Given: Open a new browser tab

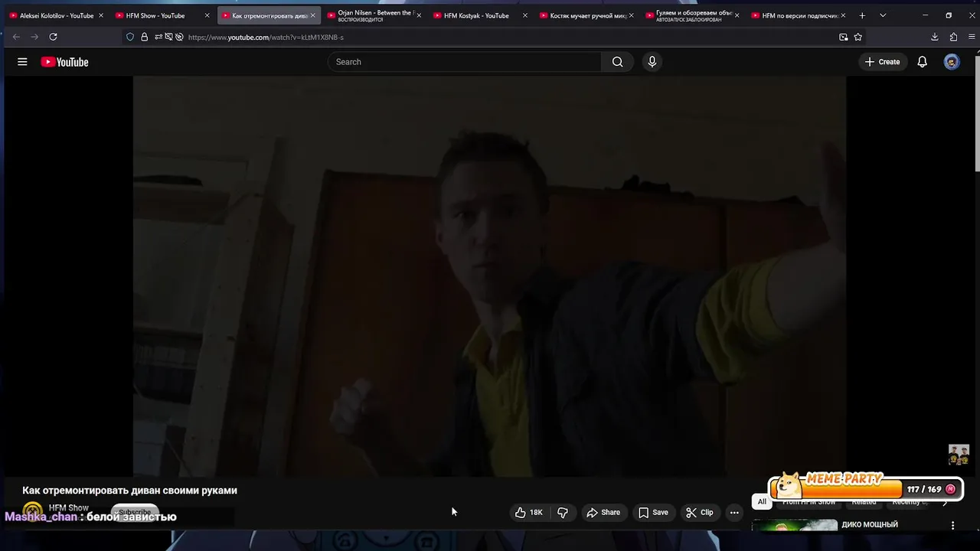Looking at the screenshot, I should pos(862,15).
